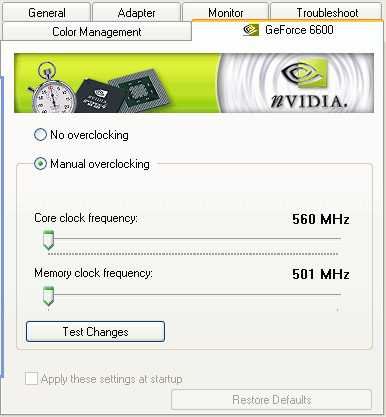The height and width of the screenshot is (417, 386).
Task: Switch to the General tab
Action: coord(47,13)
